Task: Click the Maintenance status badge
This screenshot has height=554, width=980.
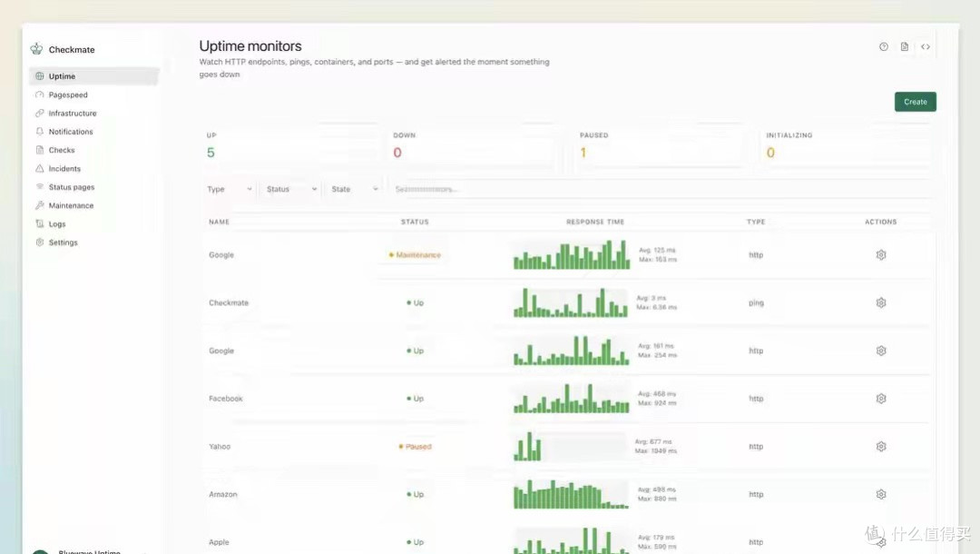Action: coord(415,255)
